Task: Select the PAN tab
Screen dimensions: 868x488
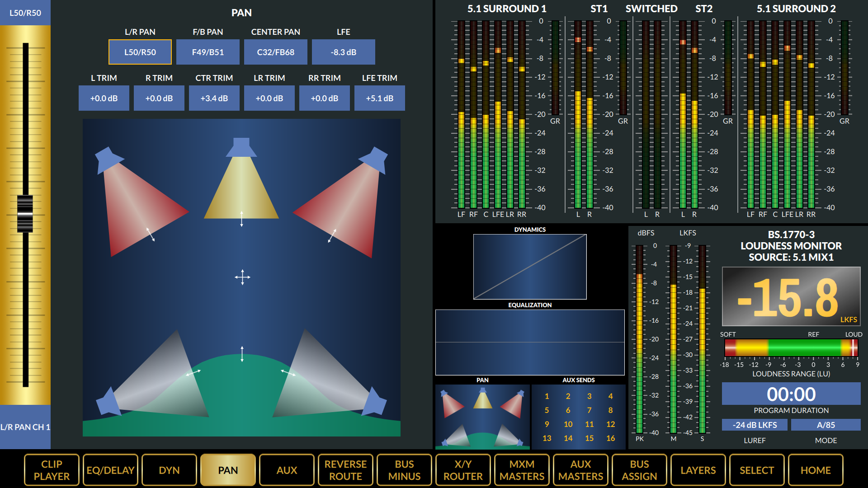Action: 228,470
